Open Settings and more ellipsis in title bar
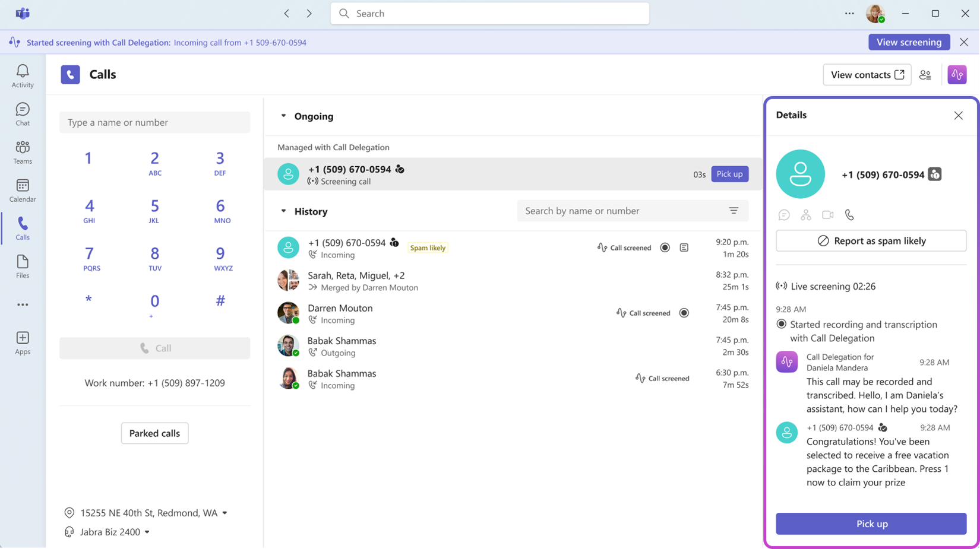The width and height of the screenshot is (980, 549). pos(849,13)
